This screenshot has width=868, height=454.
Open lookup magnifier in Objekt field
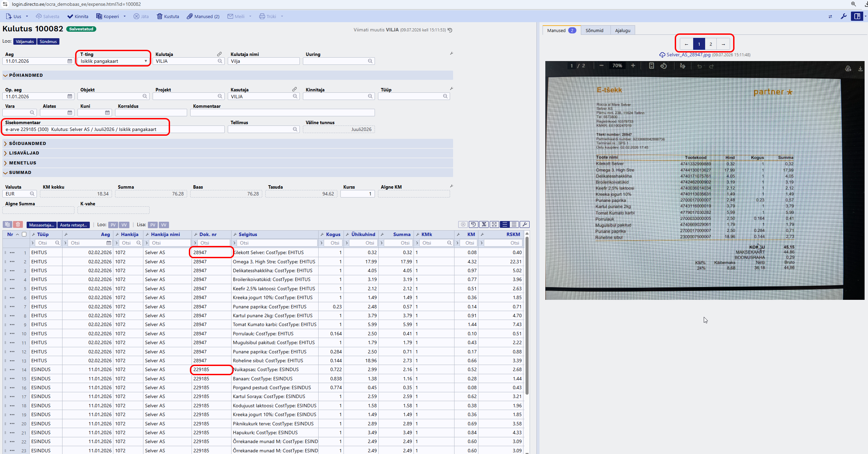[x=145, y=97]
